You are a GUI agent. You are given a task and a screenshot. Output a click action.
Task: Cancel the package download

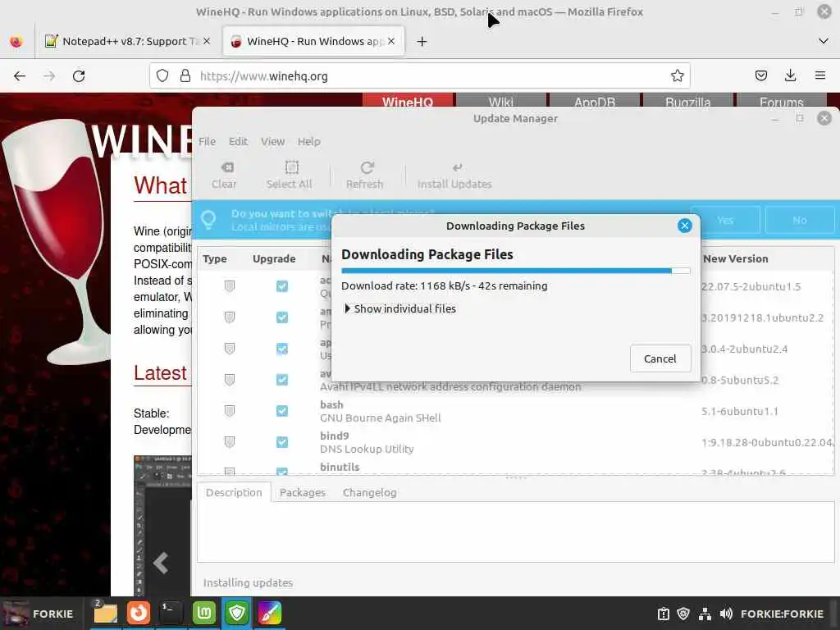(x=660, y=358)
